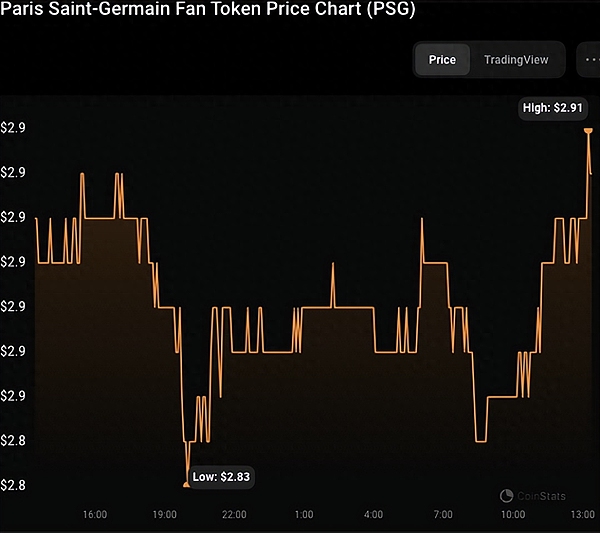Select the low point marker on the chart line

(186, 485)
